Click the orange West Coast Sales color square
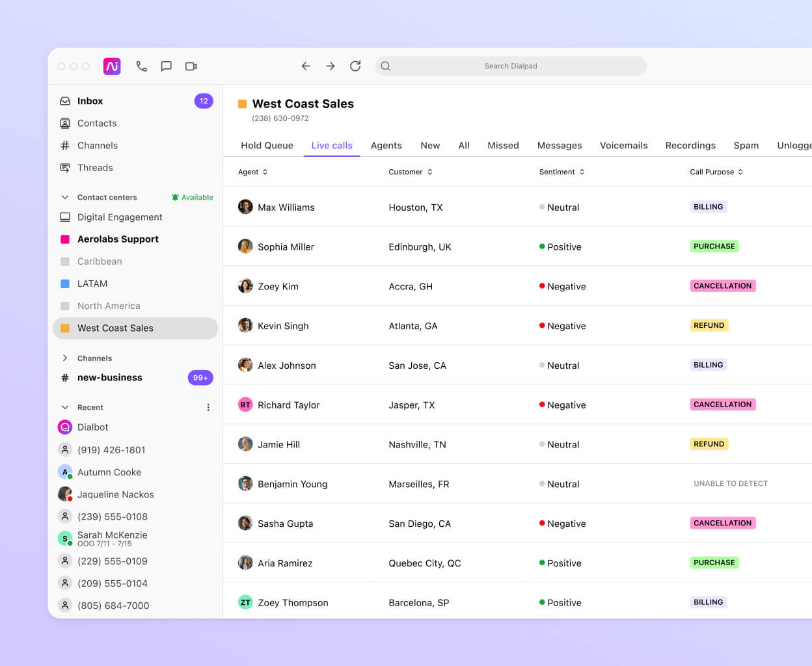Viewport: 812px width, 666px height. point(242,103)
